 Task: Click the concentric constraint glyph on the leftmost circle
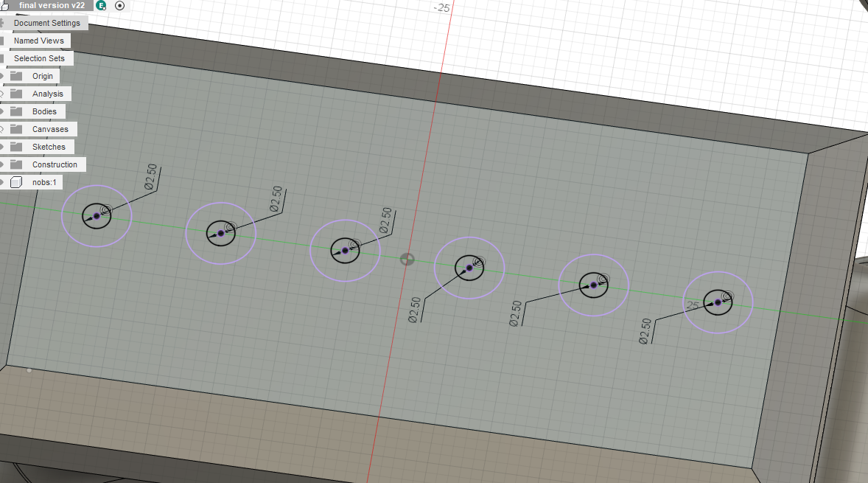click(x=106, y=210)
